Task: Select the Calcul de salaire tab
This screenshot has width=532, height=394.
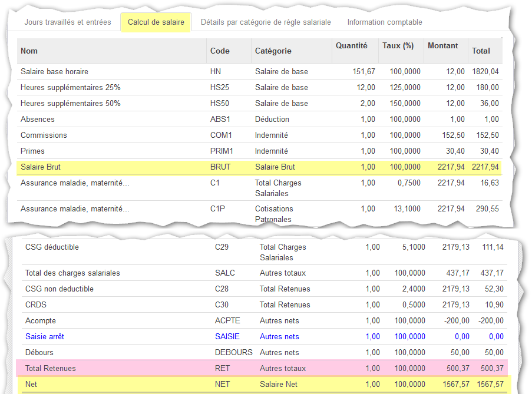Action: coord(156,22)
